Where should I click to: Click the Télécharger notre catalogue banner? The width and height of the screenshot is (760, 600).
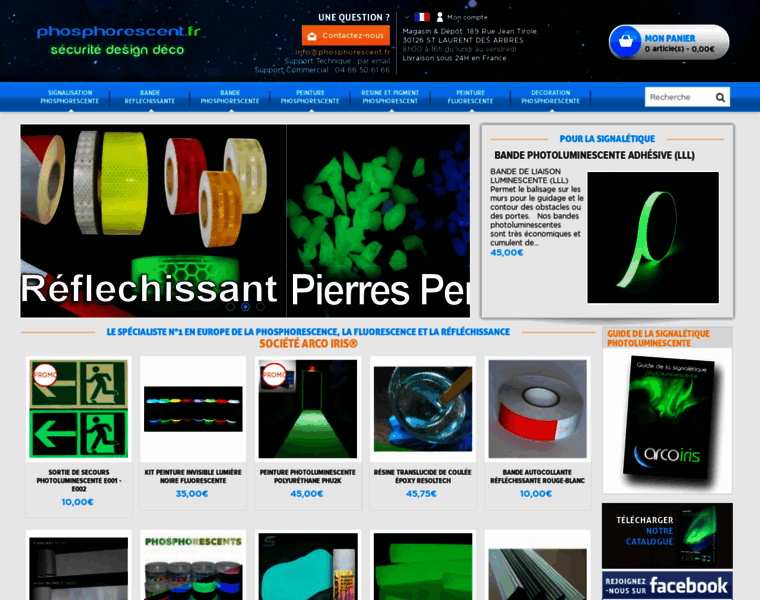pos(667,536)
